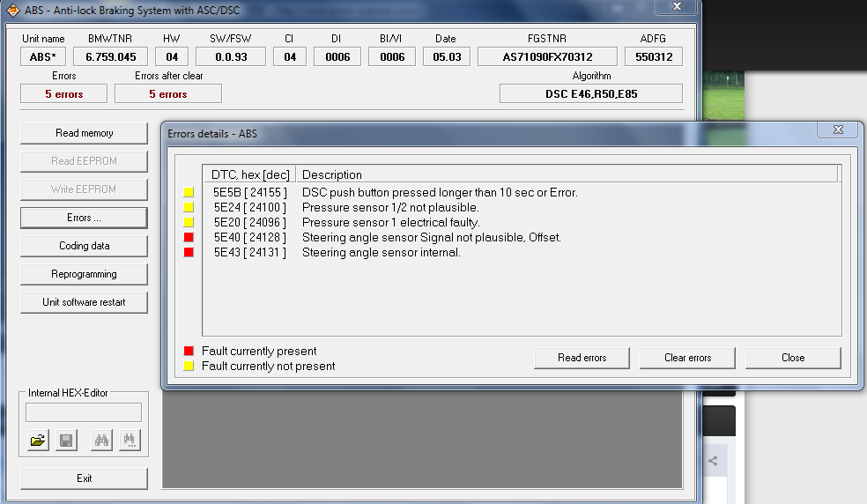Click the Description column header

[x=567, y=174]
